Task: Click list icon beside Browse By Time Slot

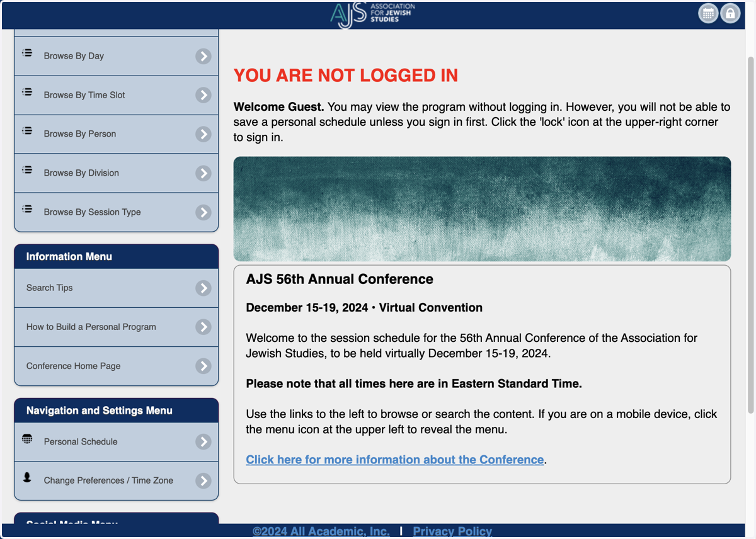Action: point(27,92)
